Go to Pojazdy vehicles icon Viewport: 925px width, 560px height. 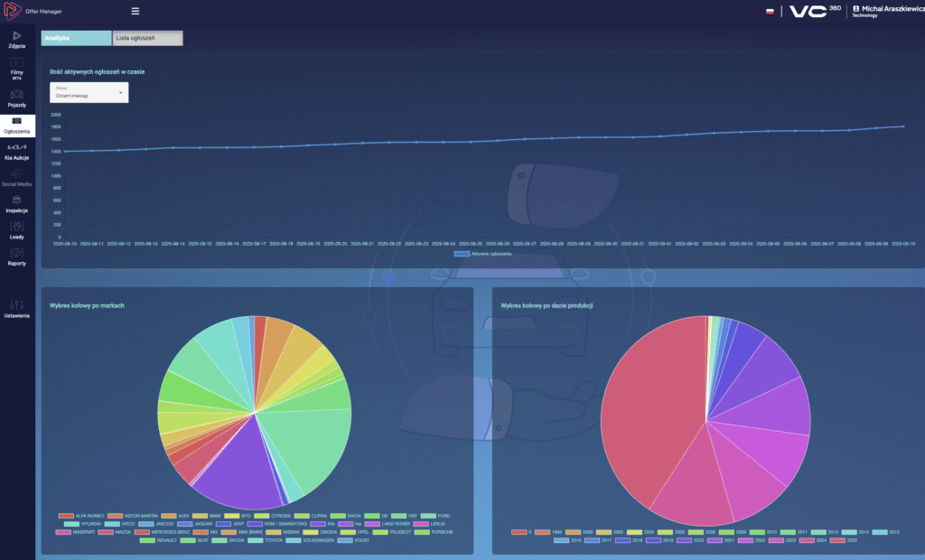17,96
